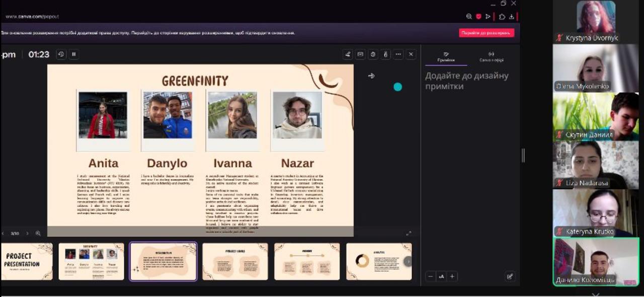Viewport: 644px width, 297px height.
Task: Pause the presentation timer
Action: [x=74, y=54]
